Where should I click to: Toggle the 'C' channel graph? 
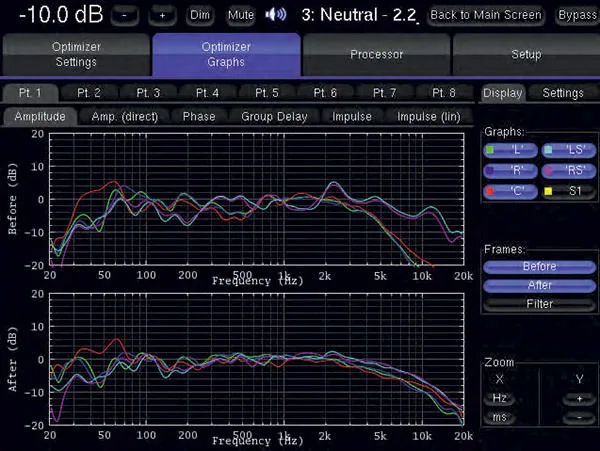point(510,191)
